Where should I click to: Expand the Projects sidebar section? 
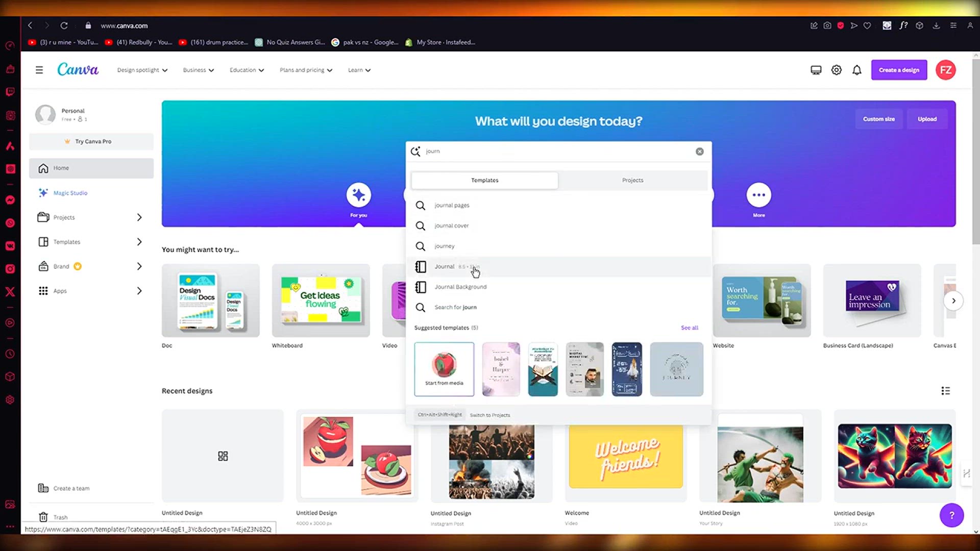[139, 217]
